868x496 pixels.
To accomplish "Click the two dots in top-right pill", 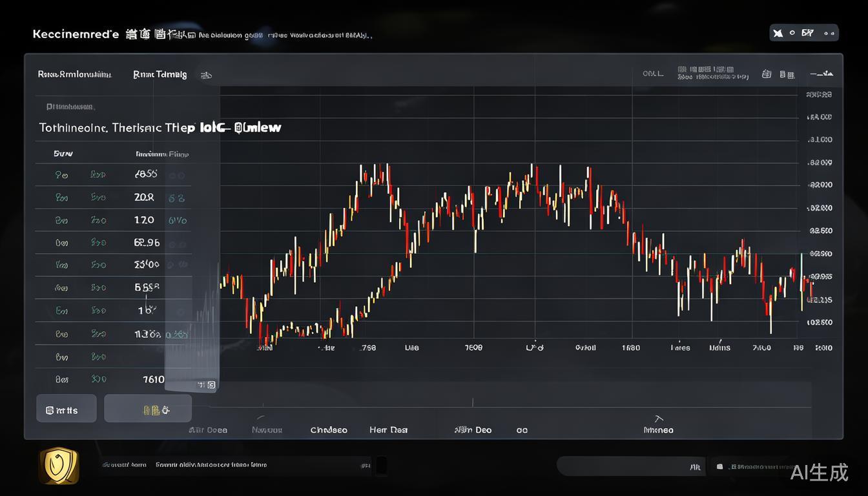I will [827, 33].
